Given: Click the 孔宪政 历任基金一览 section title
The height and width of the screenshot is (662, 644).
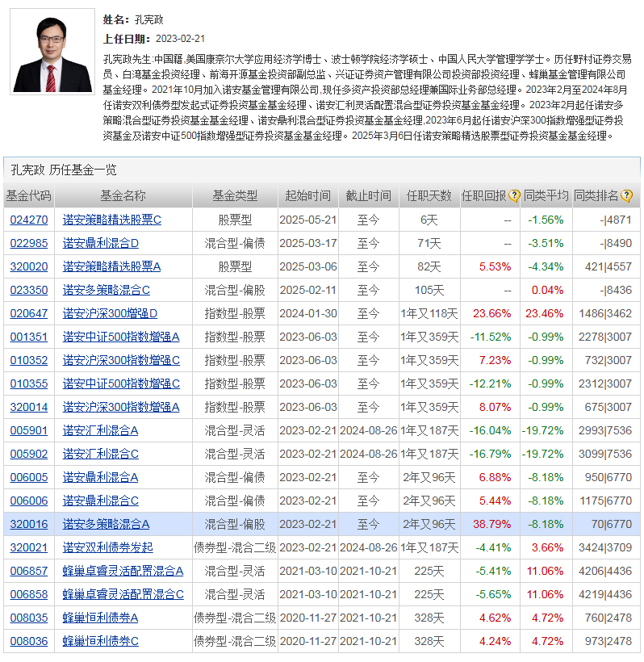Looking at the screenshot, I should pos(64,170).
